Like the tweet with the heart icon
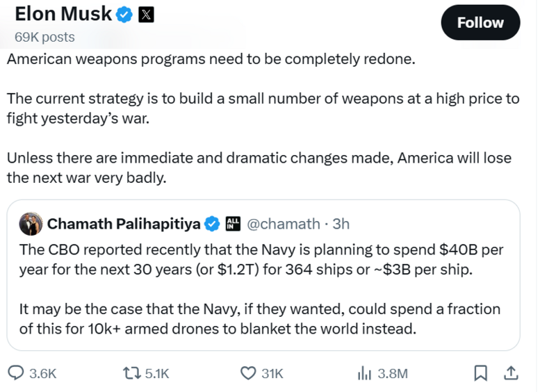The width and height of the screenshot is (556, 392). (x=248, y=373)
